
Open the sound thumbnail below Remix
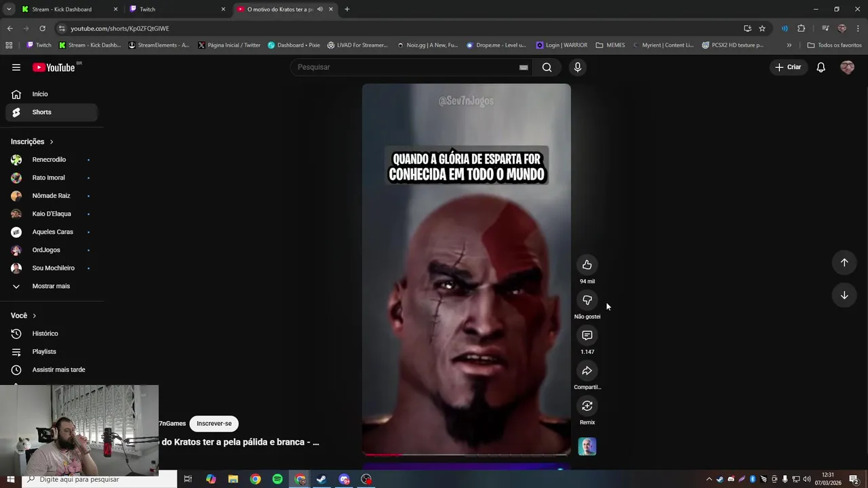tap(587, 446)
